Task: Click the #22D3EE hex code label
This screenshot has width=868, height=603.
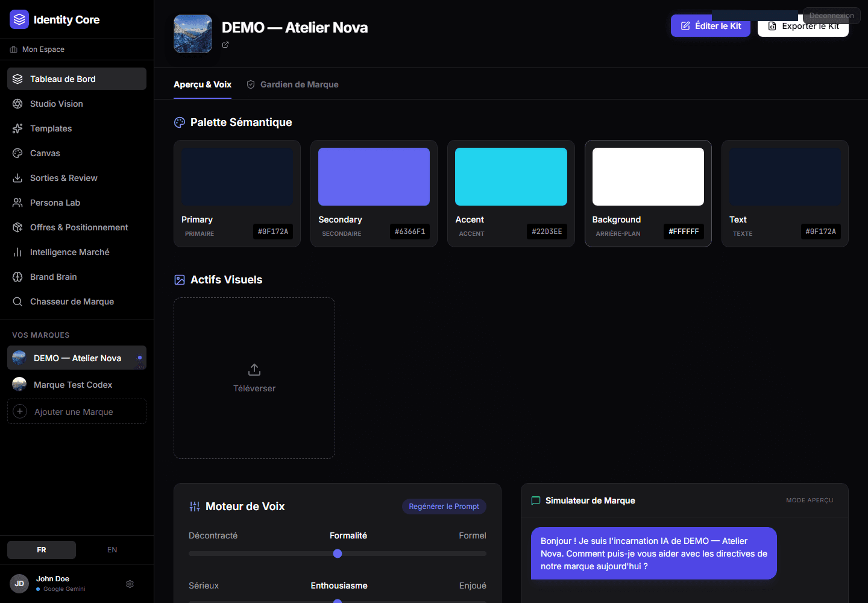Action: point(547,232)
